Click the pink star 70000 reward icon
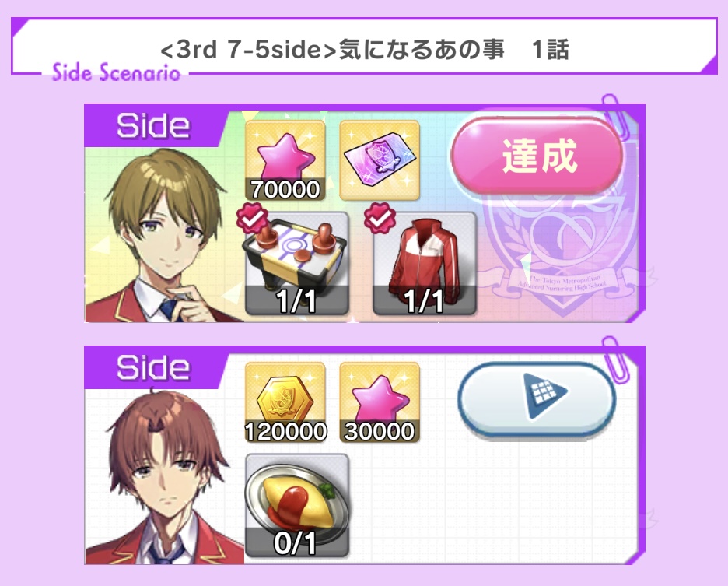Screen dimensions: 728x586 coord(285,160)
